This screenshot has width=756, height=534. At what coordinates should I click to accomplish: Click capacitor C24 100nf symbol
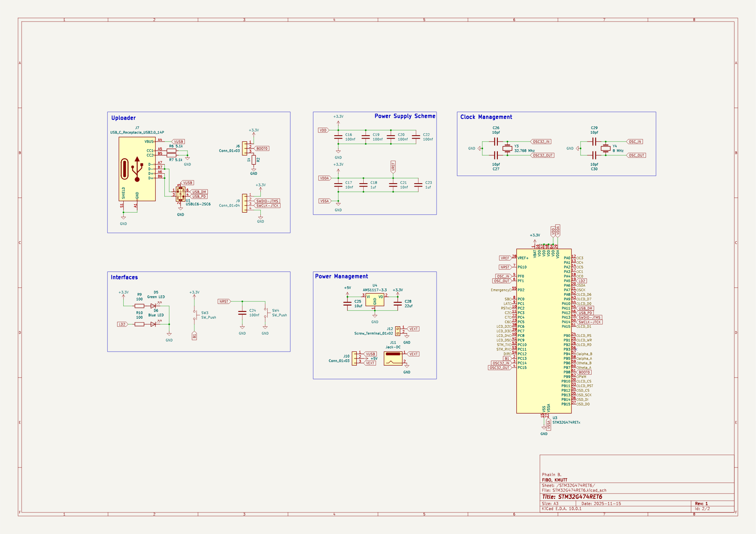[242, 313]
